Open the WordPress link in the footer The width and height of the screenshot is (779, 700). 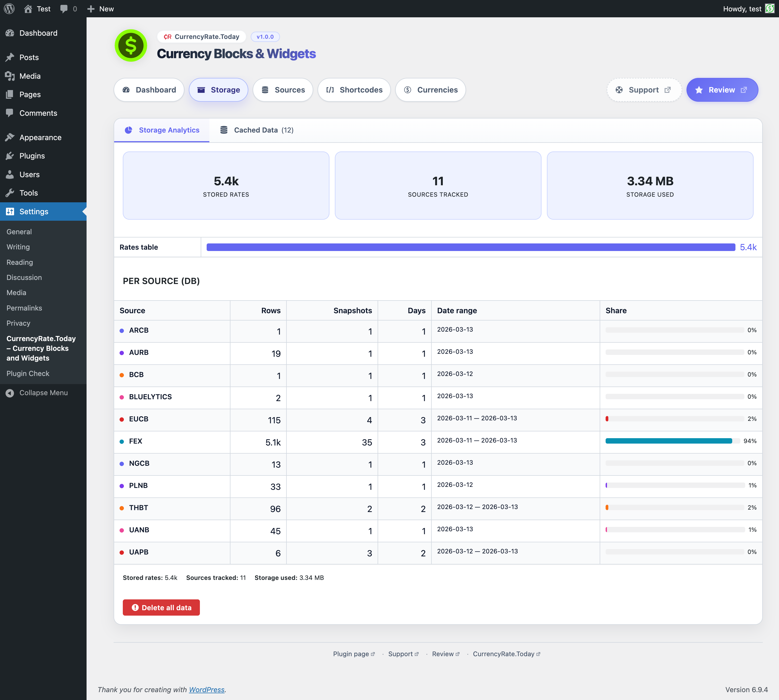coord(207,689)
